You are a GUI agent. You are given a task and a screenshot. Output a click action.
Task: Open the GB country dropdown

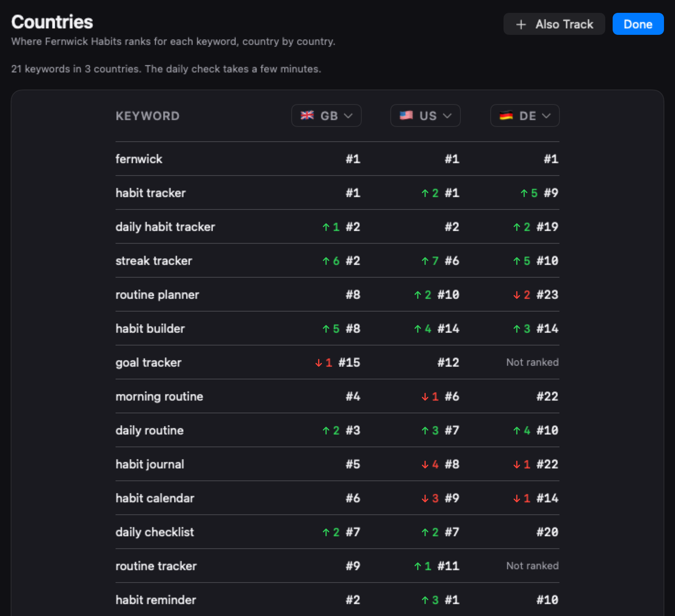[326, 115]
